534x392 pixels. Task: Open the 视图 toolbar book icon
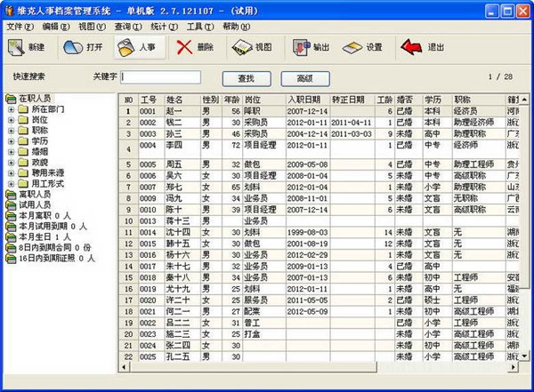pyautogui.click(x=242, y=48)
